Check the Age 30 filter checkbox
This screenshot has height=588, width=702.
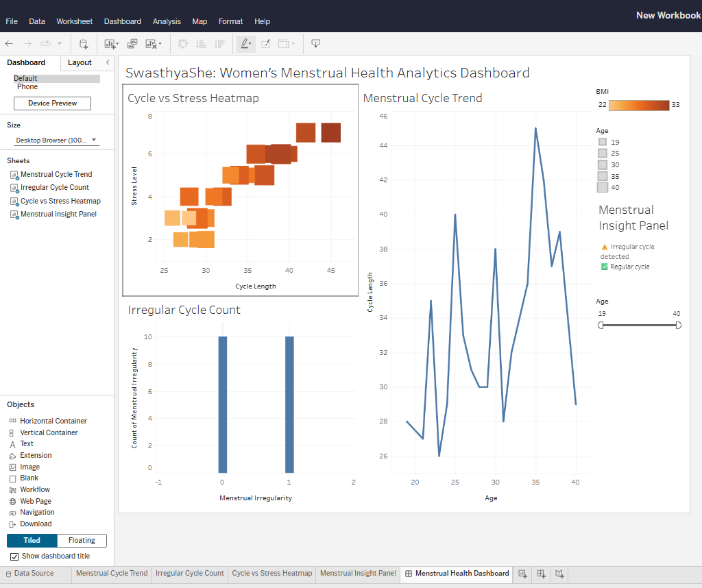pyautogui.click(x=603, y=164)
